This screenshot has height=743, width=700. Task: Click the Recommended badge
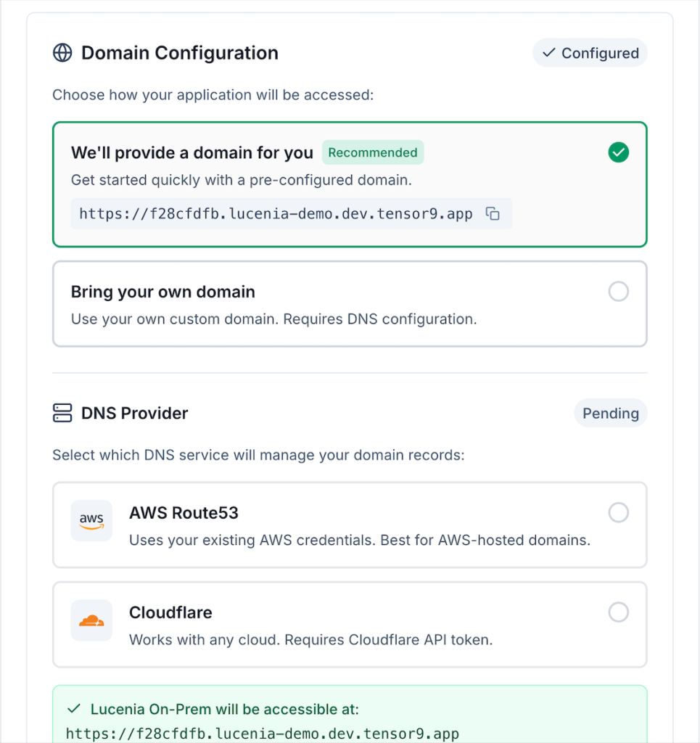[x=373, y=152]
